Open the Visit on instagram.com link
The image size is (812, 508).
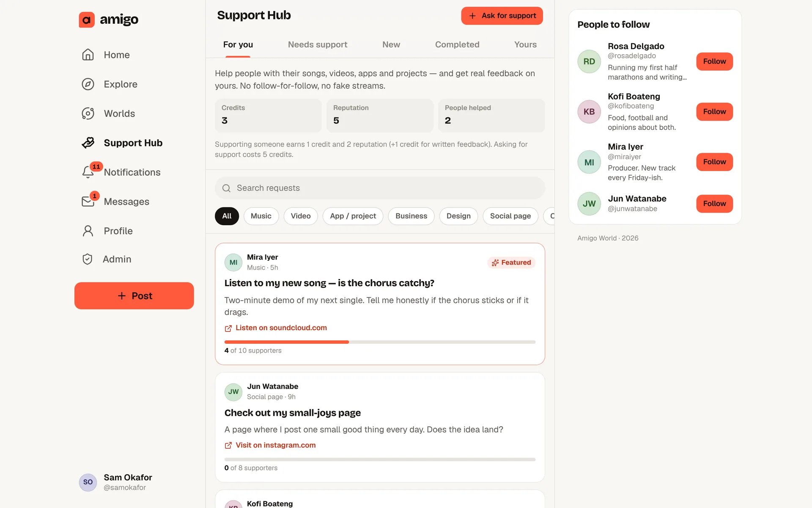click(270, 445)
